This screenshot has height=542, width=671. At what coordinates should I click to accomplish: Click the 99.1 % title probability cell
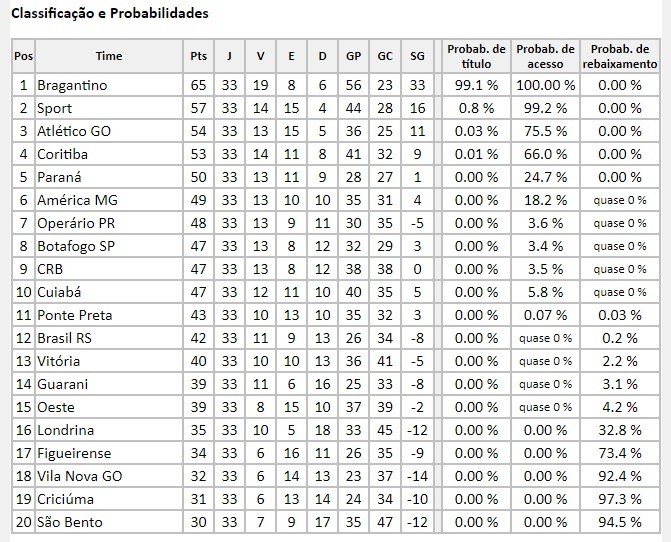point(476,85)
